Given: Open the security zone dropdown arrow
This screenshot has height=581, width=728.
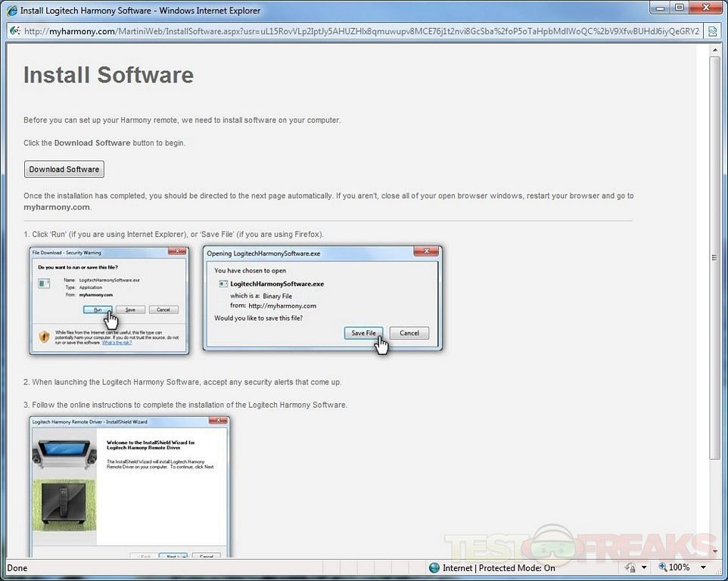Looking at the screenshot, I should [x=644, y=567].
